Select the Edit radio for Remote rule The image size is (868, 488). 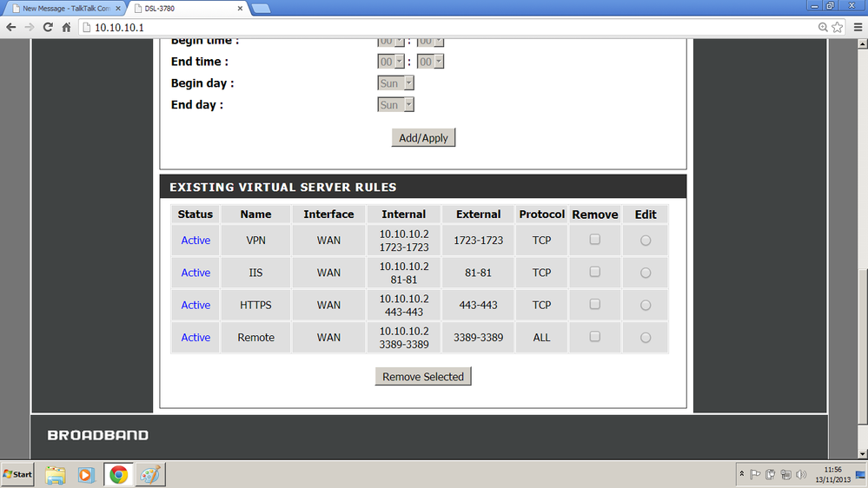(646, 338)
